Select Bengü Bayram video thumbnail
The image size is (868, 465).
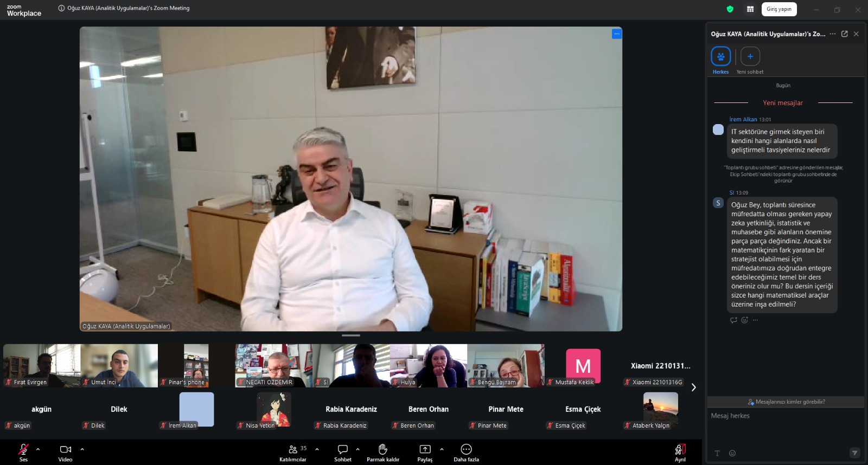(x=506, y=366)
